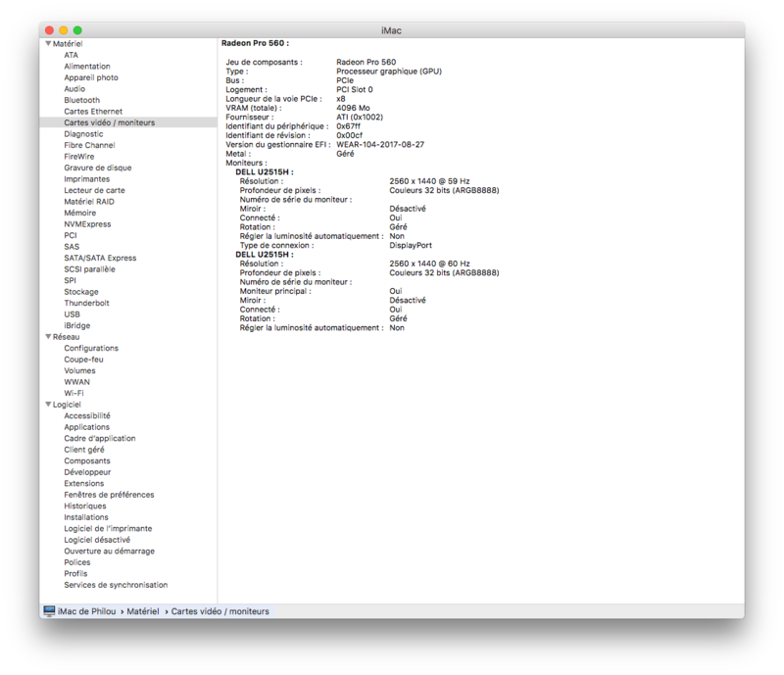Open Diagnostic entry

[83, 134]
